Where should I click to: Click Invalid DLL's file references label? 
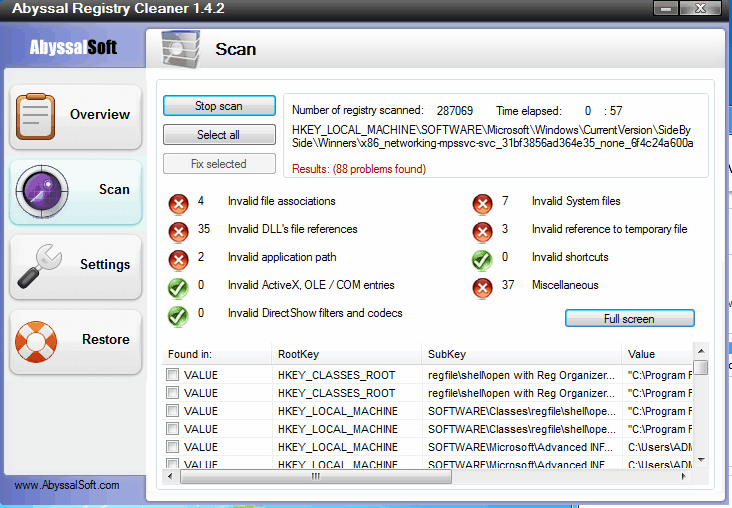pyautogui.click(x=293, y=229)
